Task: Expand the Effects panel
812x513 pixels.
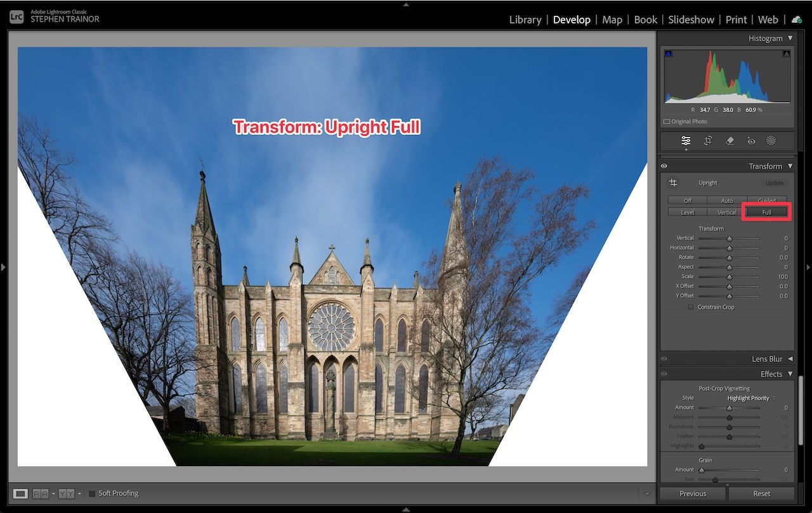Action: coord(789,373)
